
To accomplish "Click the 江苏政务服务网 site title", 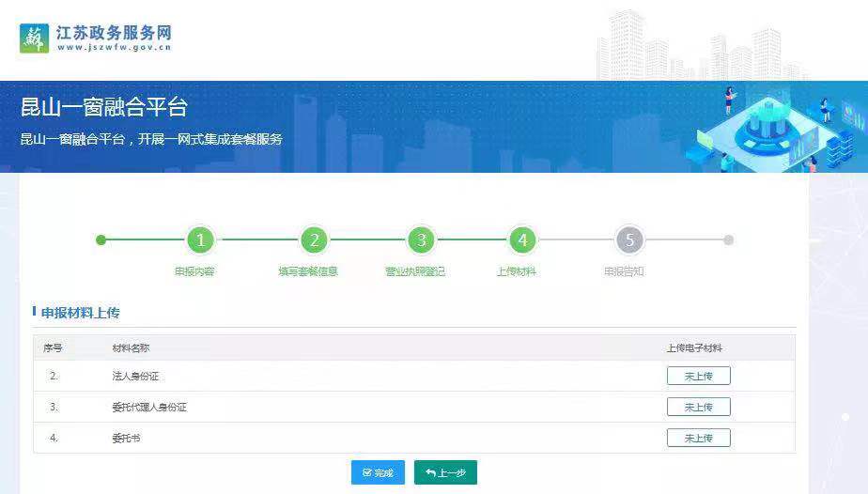I will pyautogui.click(x=114, y=33).
